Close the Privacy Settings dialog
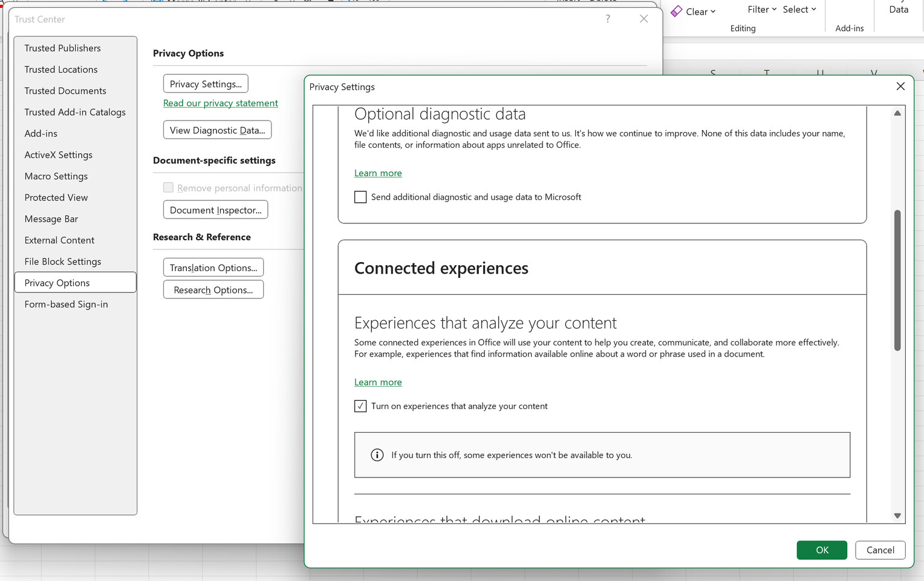The image size is (924, 581). [x=900, y=87]
